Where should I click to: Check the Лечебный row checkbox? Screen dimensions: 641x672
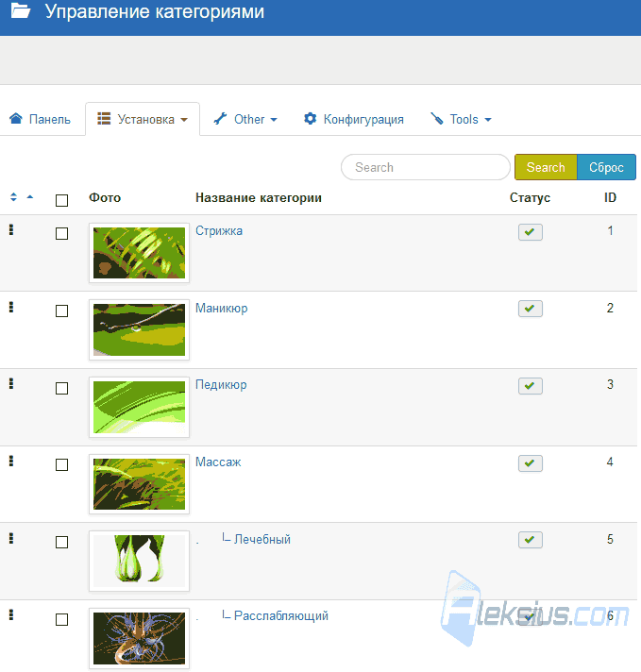pyautogui.click(x=61, y=542)
